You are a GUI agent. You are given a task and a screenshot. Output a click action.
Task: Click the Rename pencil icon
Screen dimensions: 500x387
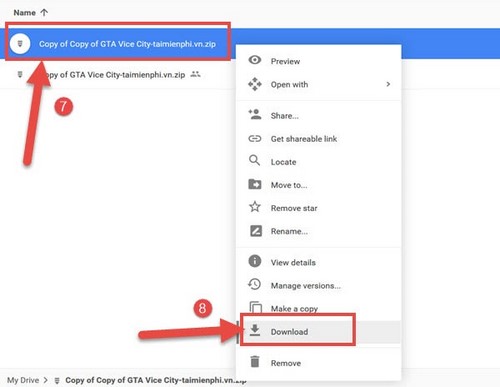coord(256,231)
